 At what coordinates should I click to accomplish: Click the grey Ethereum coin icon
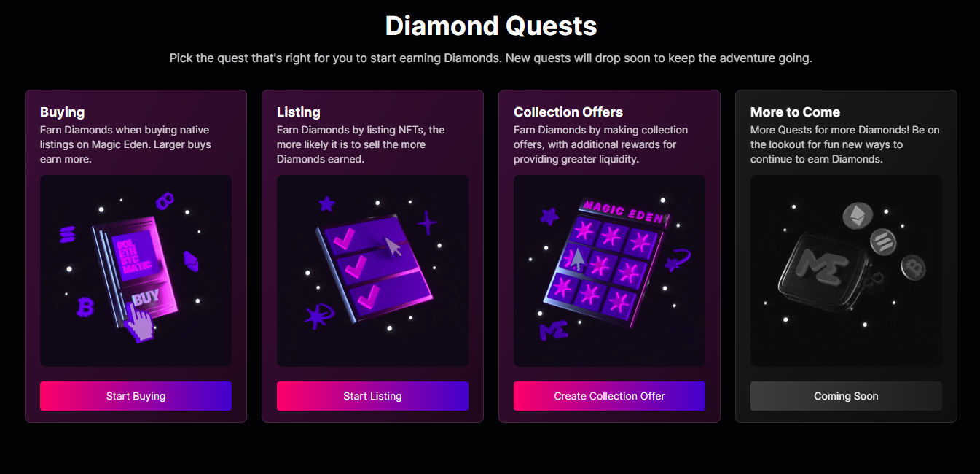858,216
